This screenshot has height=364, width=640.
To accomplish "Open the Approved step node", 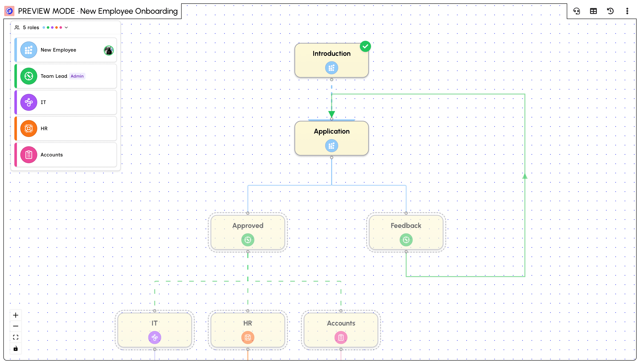I will [248, 232].
